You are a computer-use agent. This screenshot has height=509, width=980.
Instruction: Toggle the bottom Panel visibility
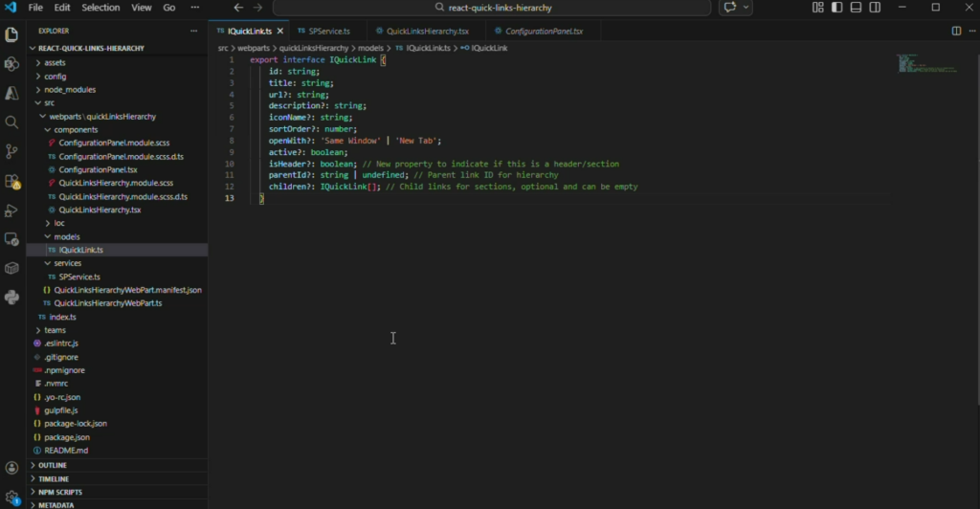[857, 8]
